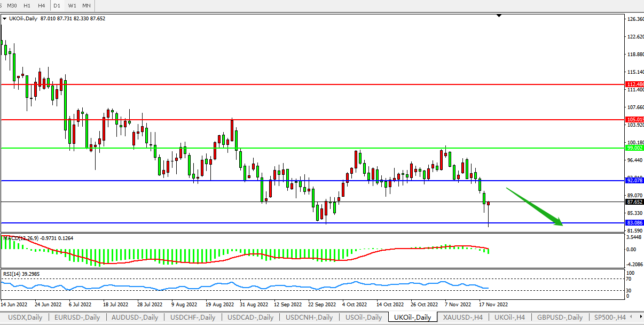Select the H1 timeframe button
The height and width of the screenshot is (325, 644).
tap(27, 5)
